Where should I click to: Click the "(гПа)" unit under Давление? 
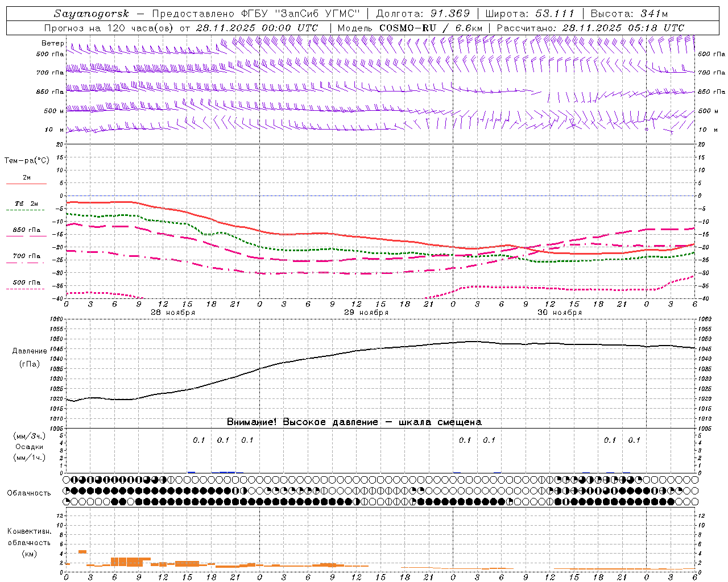pos(30,364)
